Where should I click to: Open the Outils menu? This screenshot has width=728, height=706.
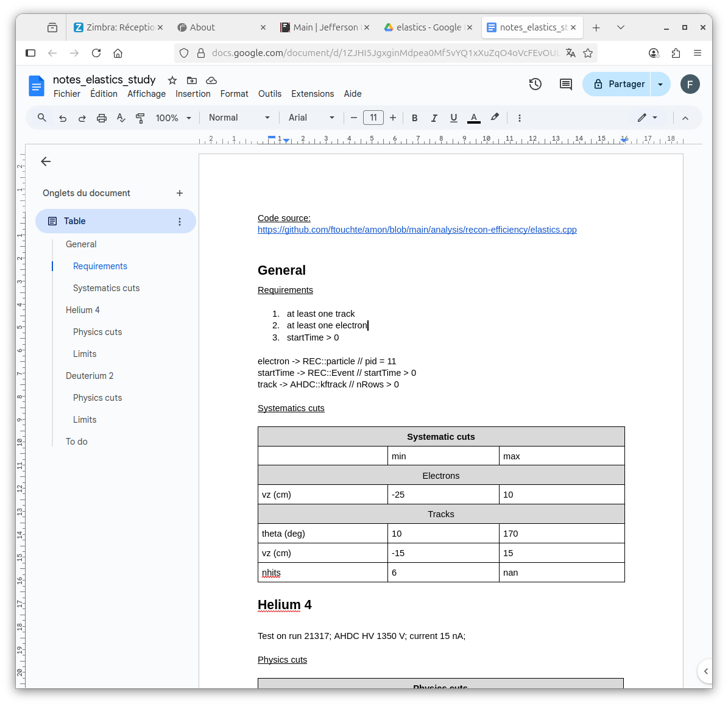pos(270,94)
